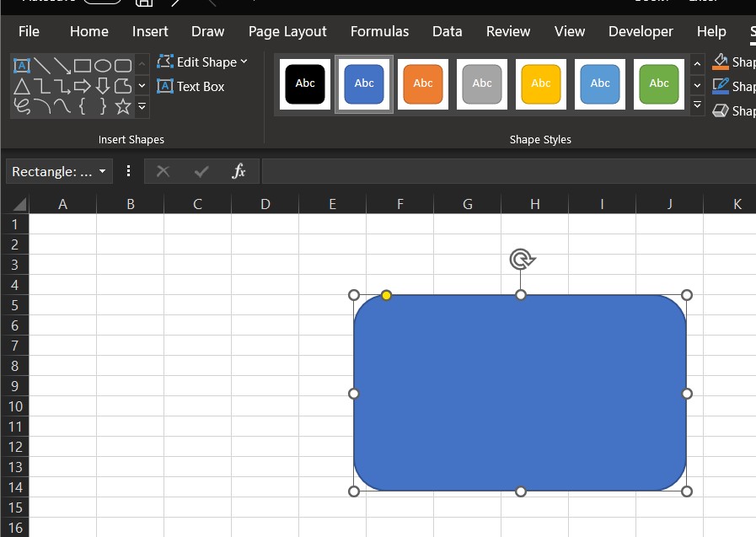Image resolution: width=756 pixels, height=537 pixels.
Task: Expand the full Insert Shapes gallery
Action: point(142,106)
